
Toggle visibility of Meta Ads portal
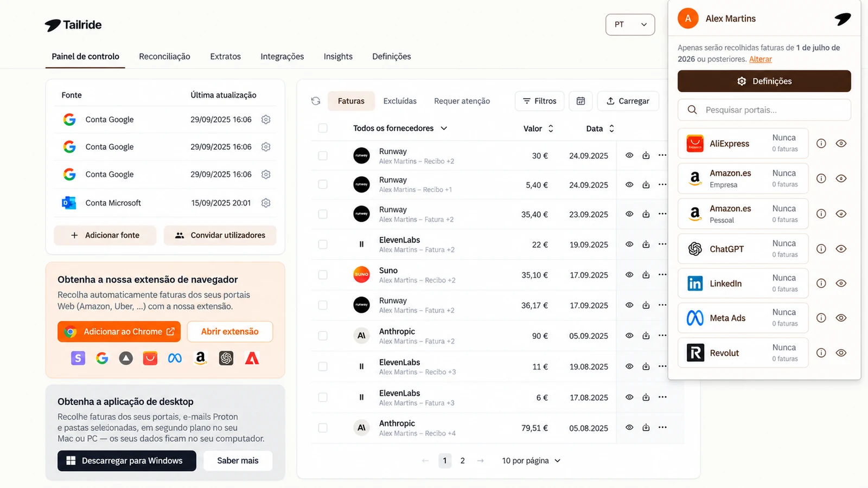click(841, 318)
